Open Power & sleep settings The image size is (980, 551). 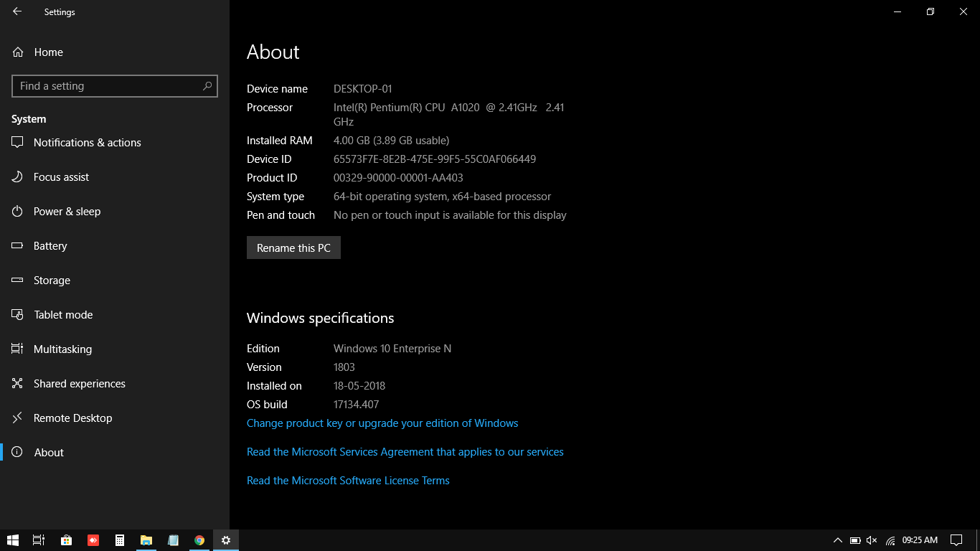point(115,212)
